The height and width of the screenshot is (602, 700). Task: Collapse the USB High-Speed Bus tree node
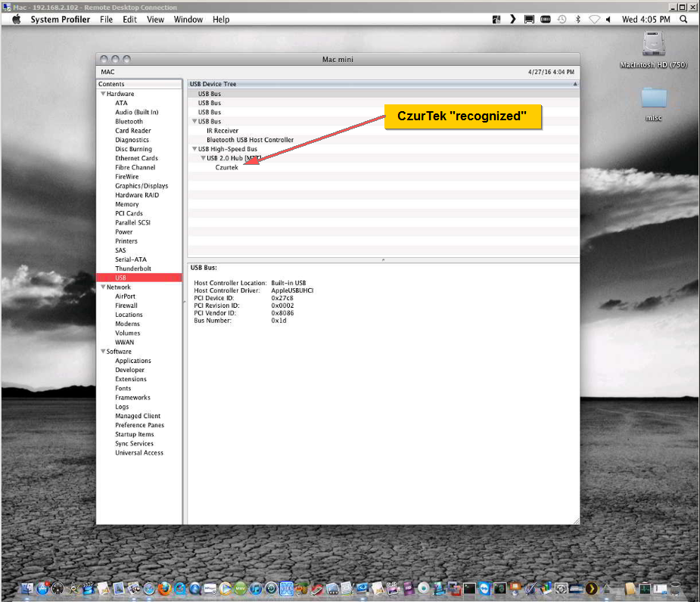194,148
